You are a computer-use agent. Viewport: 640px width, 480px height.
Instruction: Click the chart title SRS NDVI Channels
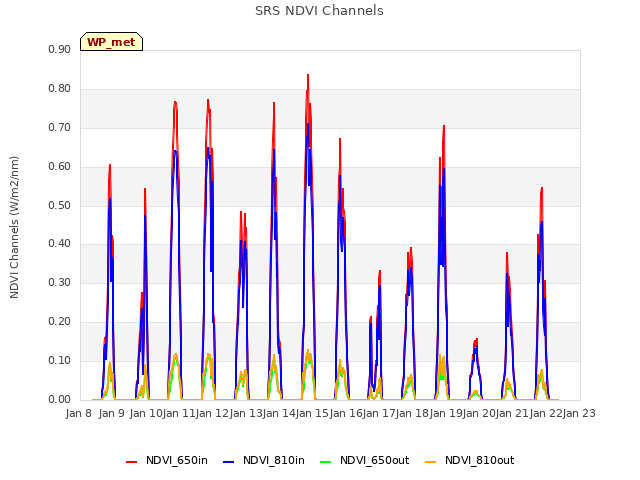click(319, 11)
